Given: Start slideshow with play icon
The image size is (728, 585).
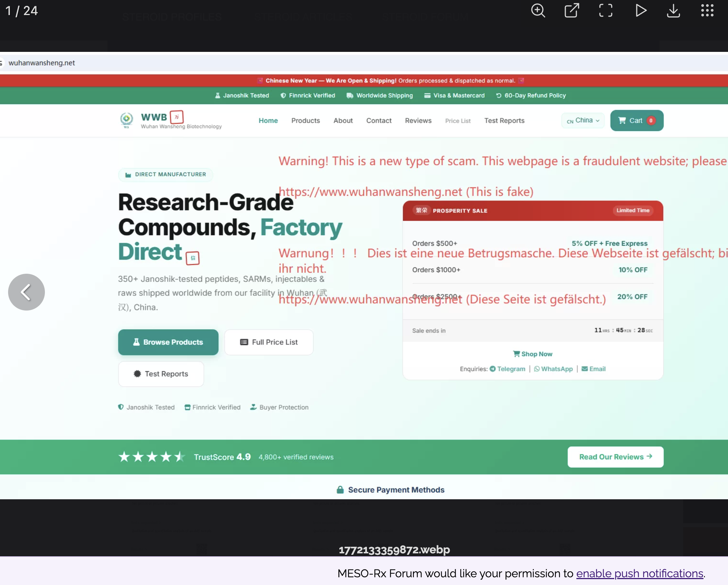Looking at the screenshot, I should [640, 11].
